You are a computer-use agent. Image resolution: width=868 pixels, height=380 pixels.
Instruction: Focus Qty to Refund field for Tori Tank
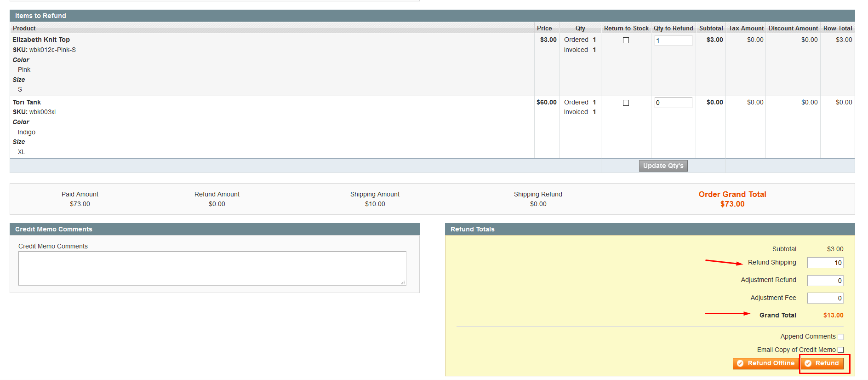pos(673,103)
